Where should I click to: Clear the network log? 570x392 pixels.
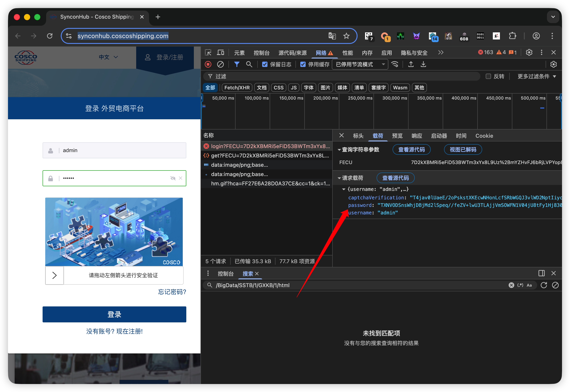220,64
